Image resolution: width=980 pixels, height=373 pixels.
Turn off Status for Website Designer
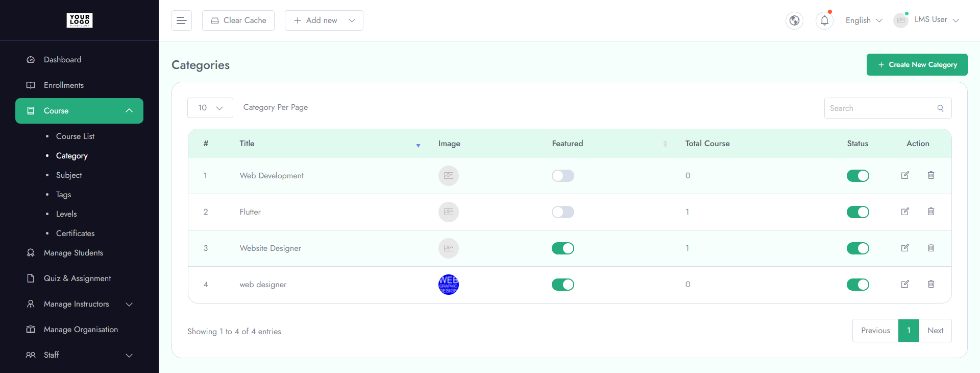click(858, 248)
